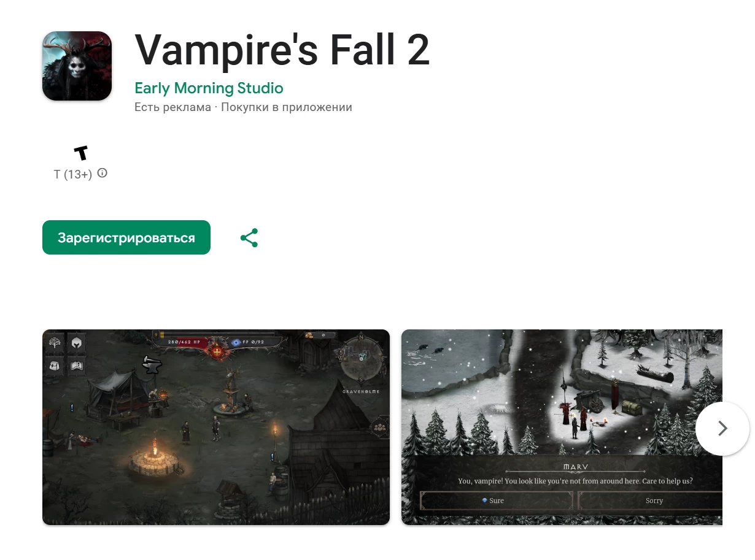
Task: Open the content rating info icon
Action: (x=103, y=173)
